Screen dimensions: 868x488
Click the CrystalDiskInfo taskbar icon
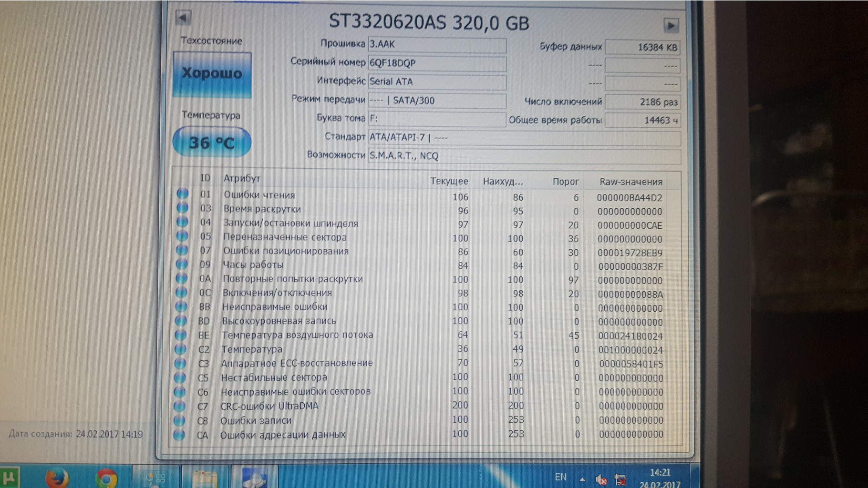[254, 478]
